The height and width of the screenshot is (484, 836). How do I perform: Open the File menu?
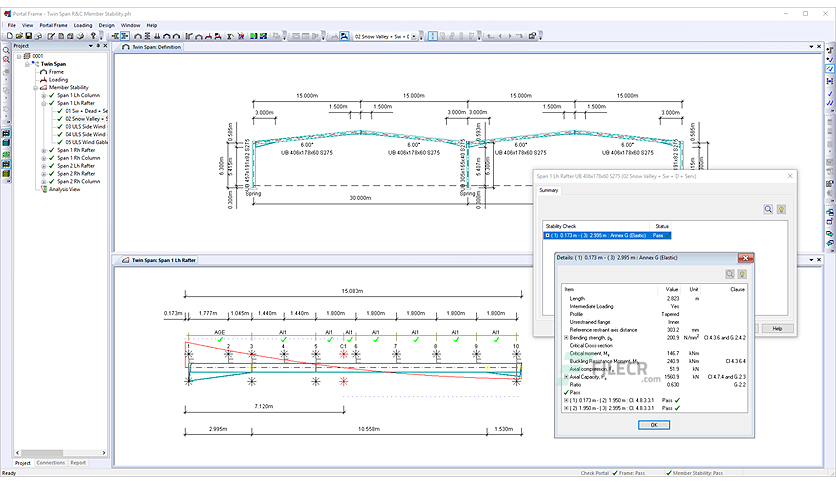pos(11,25)
